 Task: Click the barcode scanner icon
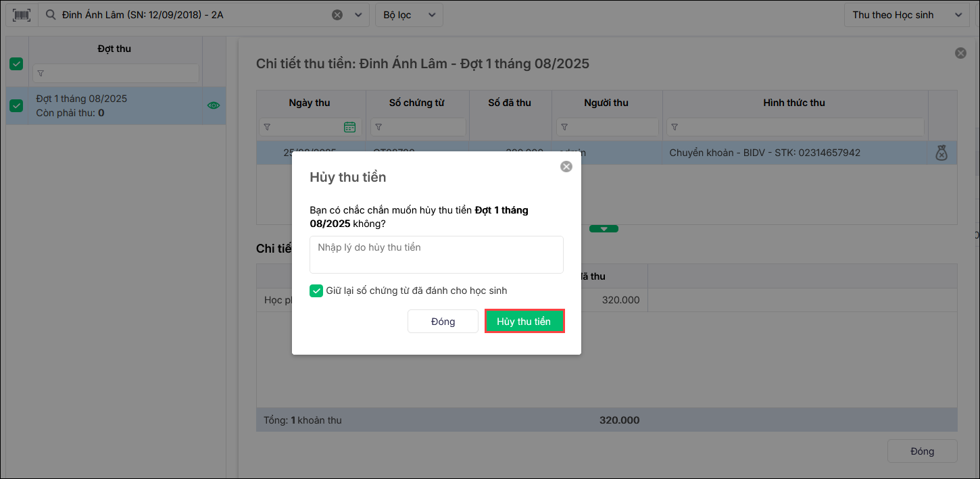click(22, 15)
